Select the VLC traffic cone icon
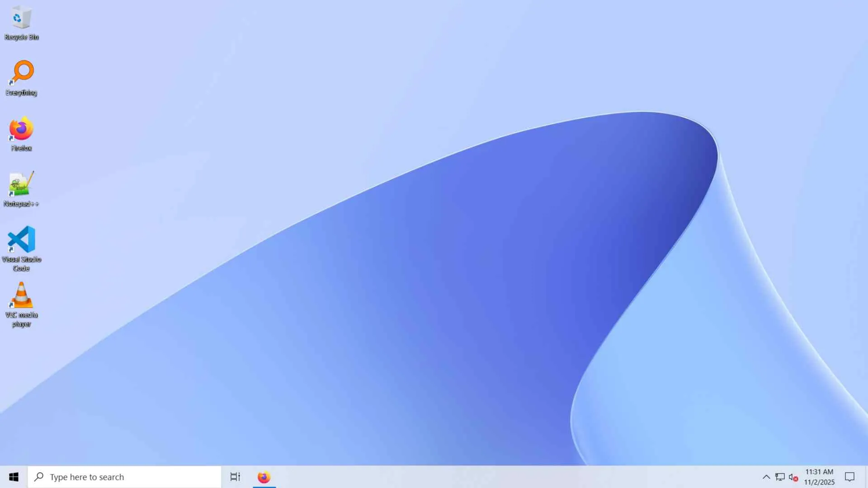The width and height of the screenshot is (868, 488). 21,295
